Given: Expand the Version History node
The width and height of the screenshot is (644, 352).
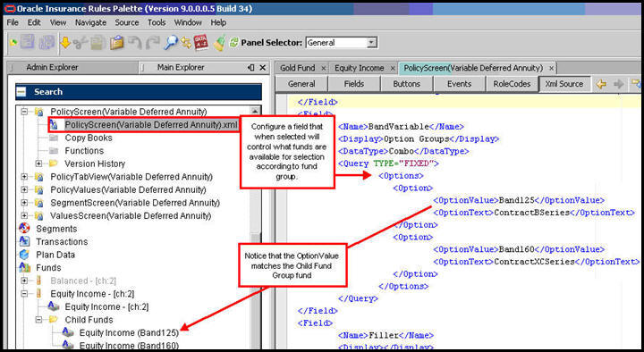Looking at the screenshot, I should coord(38,163).
